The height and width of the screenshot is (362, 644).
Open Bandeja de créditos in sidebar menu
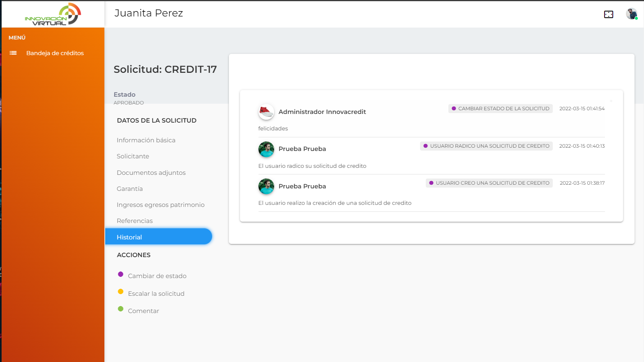[x=55, y=53]
